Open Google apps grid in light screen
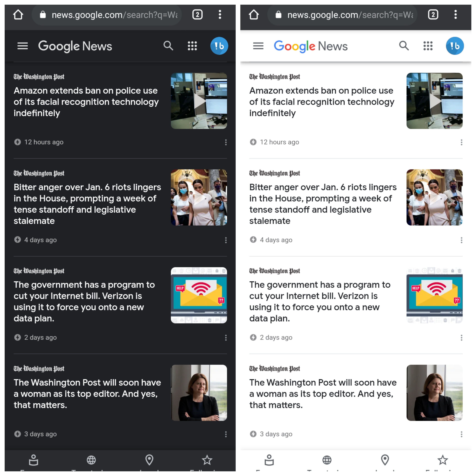The width and height of the screenshot is (476, 476). click(428, 46)
